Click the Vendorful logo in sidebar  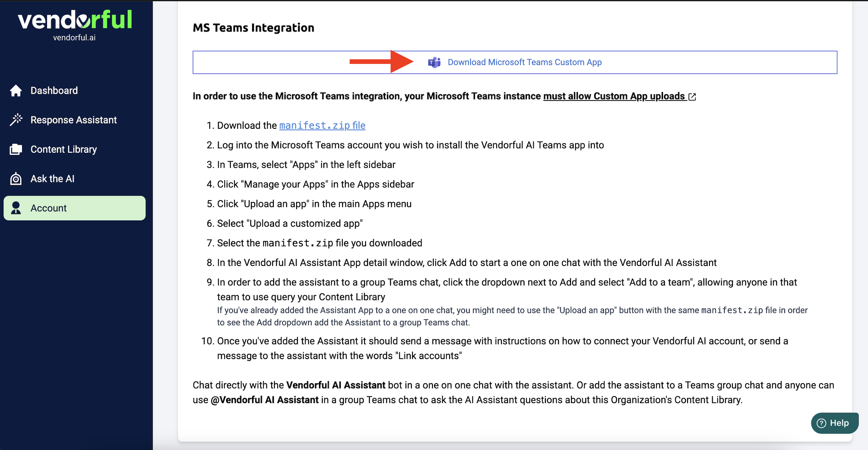coord(74,20)
